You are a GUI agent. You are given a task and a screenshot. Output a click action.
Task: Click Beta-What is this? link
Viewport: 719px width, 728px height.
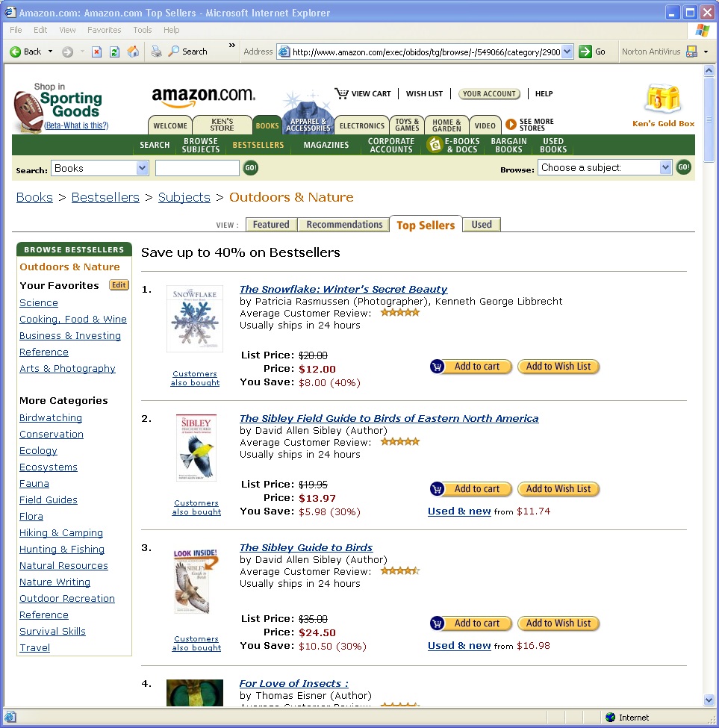pyautogui.click(x=76, y=125)
